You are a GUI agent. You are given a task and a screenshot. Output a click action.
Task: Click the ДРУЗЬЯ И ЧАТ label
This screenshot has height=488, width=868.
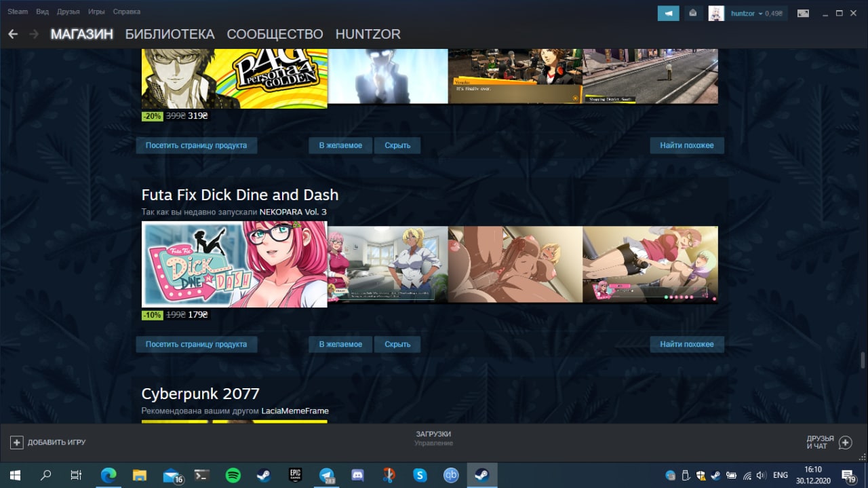[x=820, y=443]
